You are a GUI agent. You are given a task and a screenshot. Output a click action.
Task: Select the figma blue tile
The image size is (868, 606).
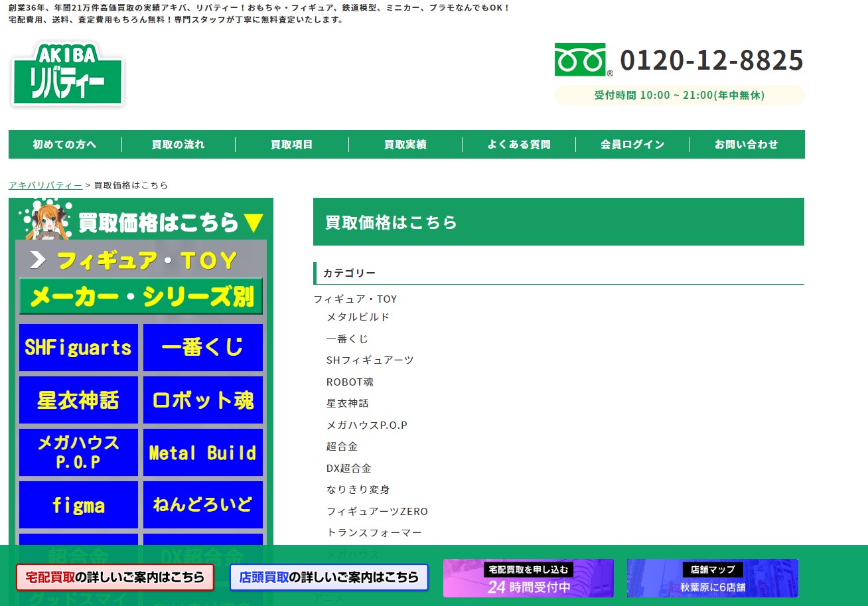pos(78,504)
